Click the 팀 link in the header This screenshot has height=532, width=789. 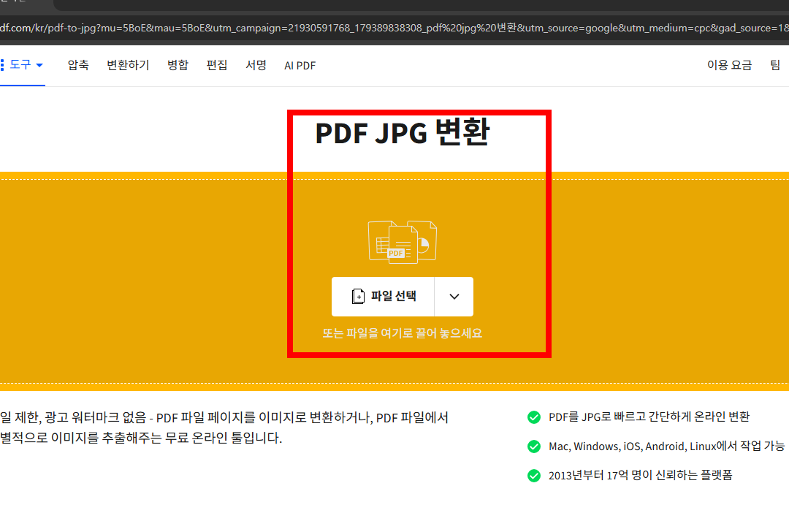pyautogui.click(x=775, y=64)
